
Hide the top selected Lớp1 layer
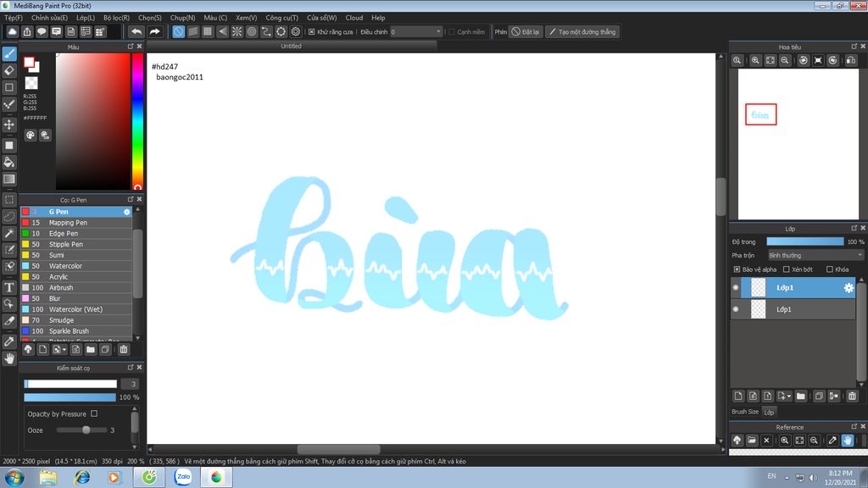pos(736,288)
